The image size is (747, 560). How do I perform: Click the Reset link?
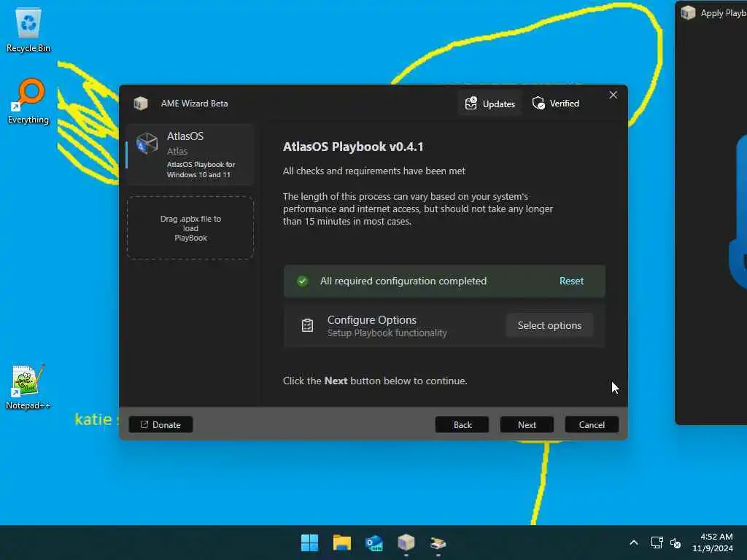click(x=571, y=281)
